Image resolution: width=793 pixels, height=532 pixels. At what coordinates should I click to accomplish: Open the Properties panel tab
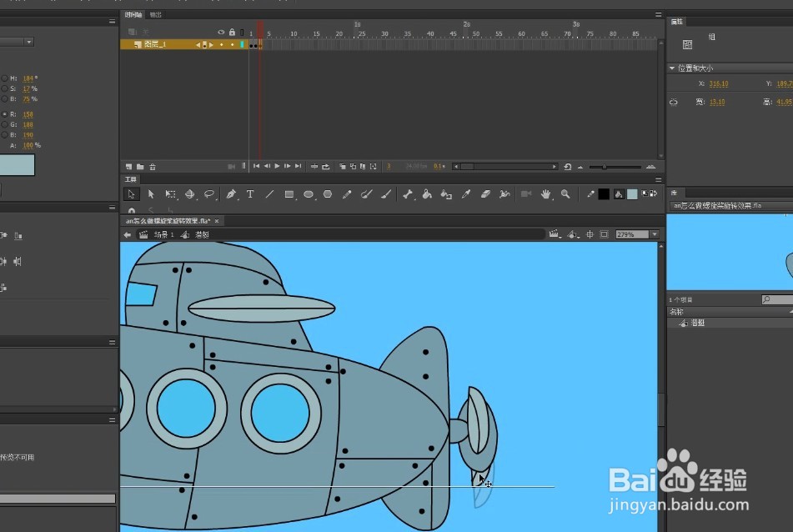[677, 21]
